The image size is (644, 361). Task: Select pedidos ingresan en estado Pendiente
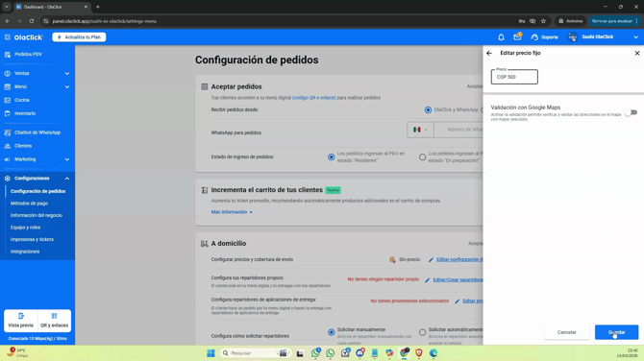331,157
